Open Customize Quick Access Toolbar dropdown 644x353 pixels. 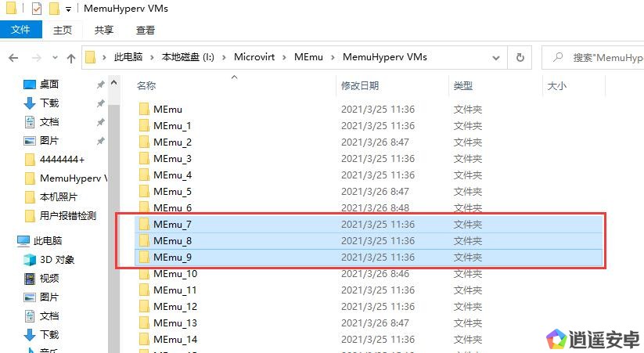pos(69,9)
